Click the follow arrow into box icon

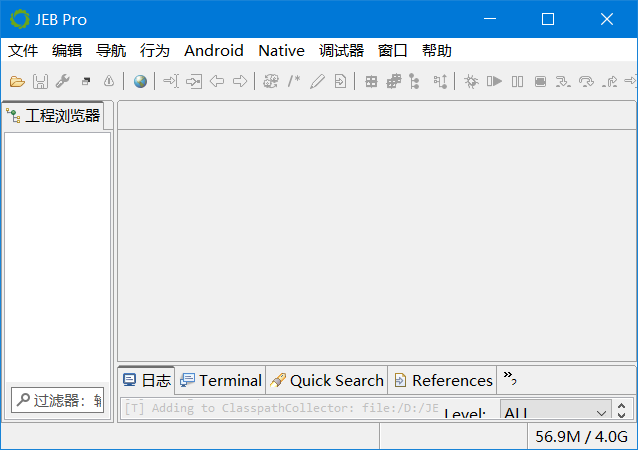(194, 81)
